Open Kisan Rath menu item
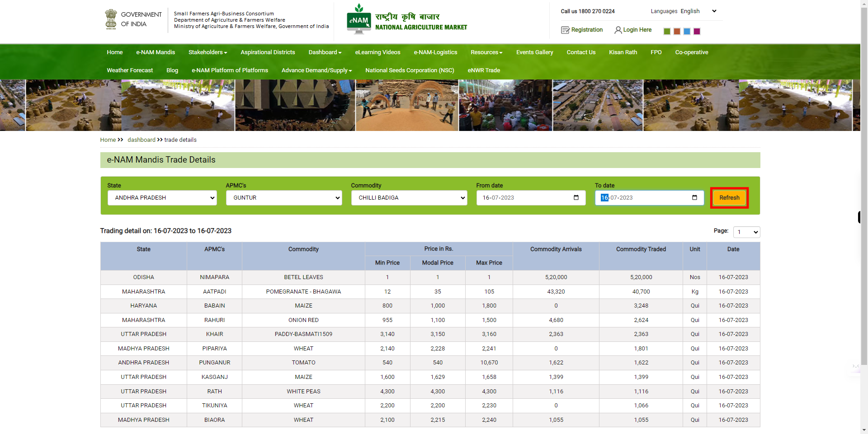The height and width of the screenshot is (434, 868). (x=623, y=52)
